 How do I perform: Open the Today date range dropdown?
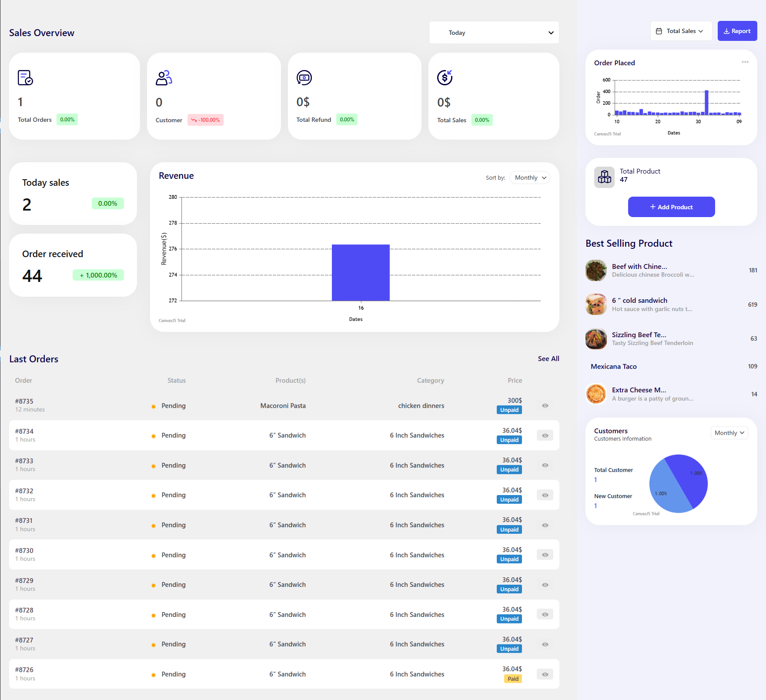(494, 32)
